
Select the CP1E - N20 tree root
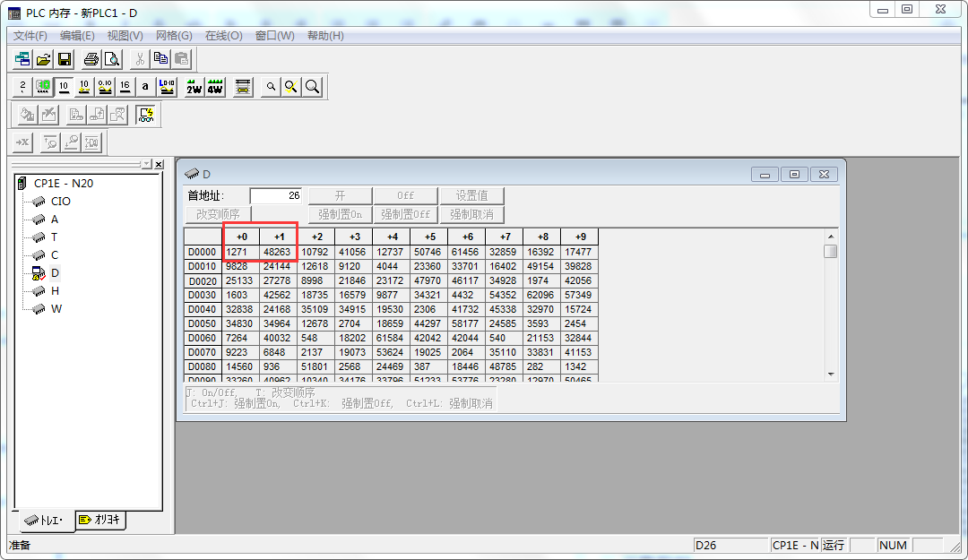coord(64,184)
